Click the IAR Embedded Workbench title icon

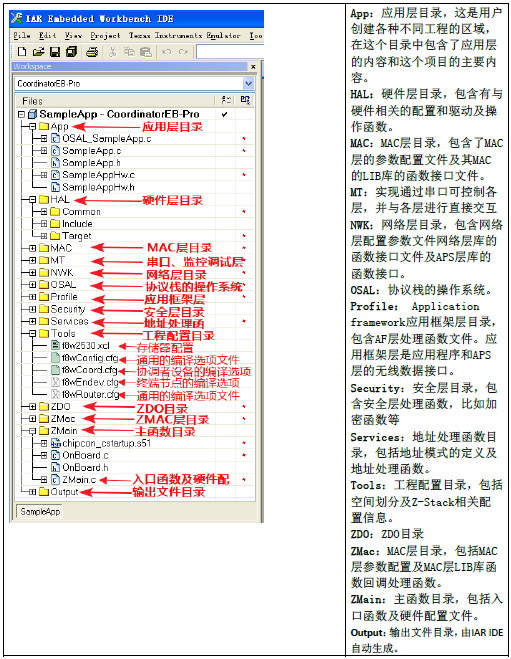click(x=16, y=18)
